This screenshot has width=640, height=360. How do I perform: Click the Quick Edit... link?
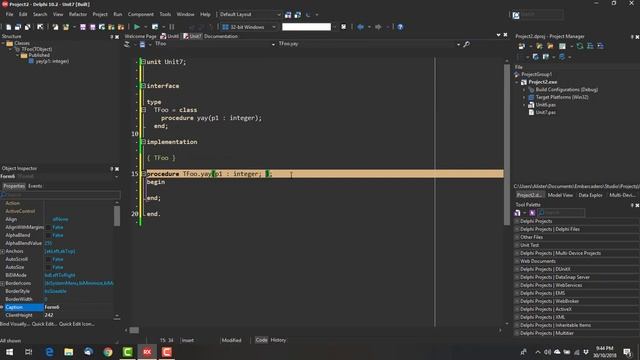click(44, 324)
